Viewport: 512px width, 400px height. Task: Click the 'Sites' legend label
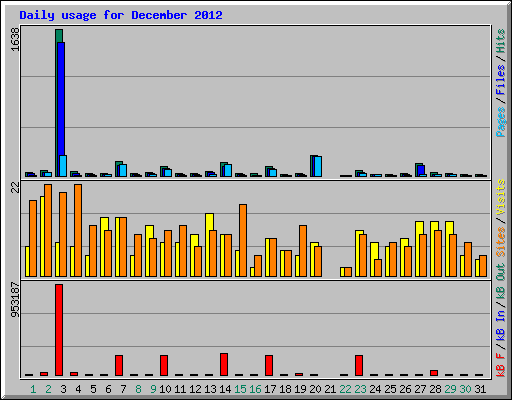coord(501,242)
